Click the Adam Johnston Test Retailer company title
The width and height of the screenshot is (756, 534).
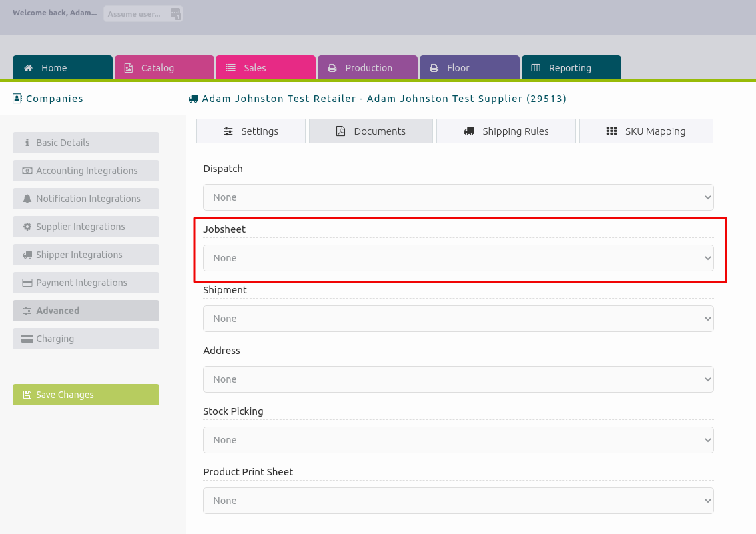pos(384,99)
